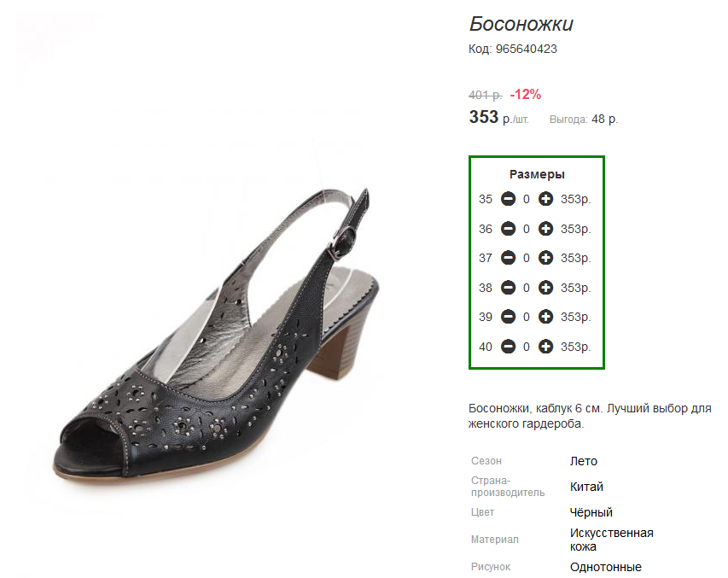This screenshot has width=728, height=578.
Task: Click the Размеры heading
Action: click(x=537, y=174)
